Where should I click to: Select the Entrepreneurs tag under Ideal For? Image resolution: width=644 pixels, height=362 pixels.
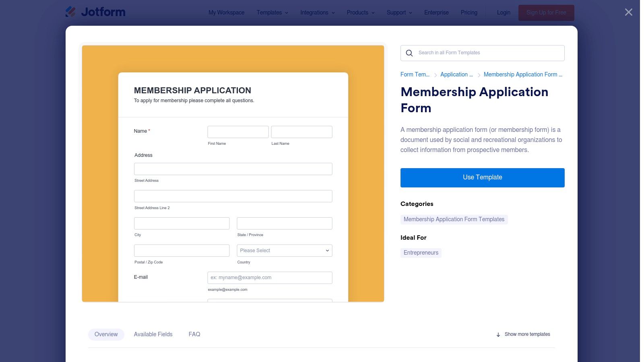coord(421,253)
